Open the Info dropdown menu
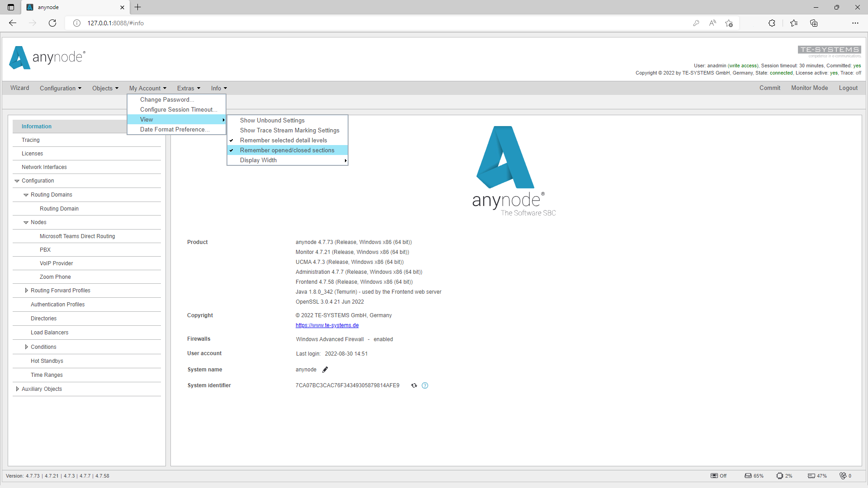 click(x=219, y=88)
